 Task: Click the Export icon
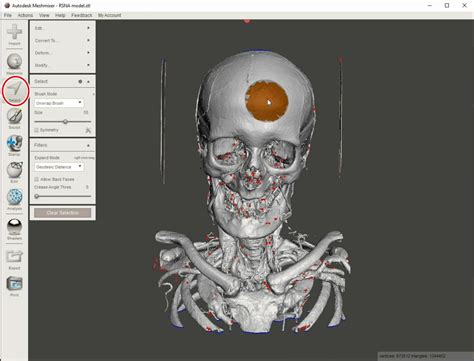pyautogui.click(x=14, y=257)
